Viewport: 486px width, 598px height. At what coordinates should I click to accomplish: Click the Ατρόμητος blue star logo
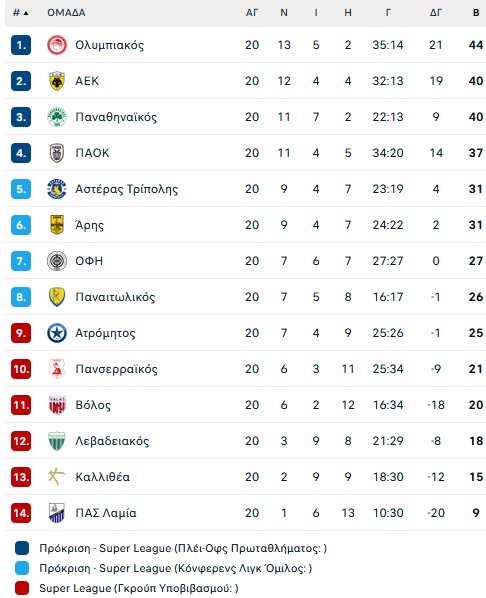(57, 333)
